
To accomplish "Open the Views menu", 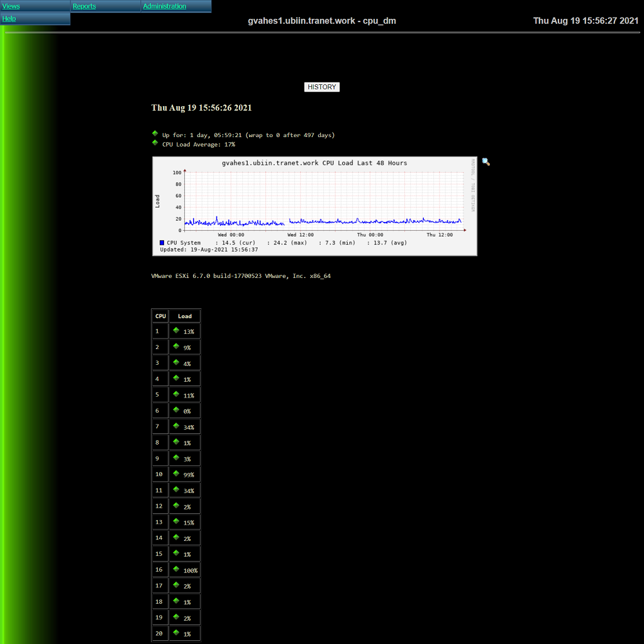I will point(11,6).
